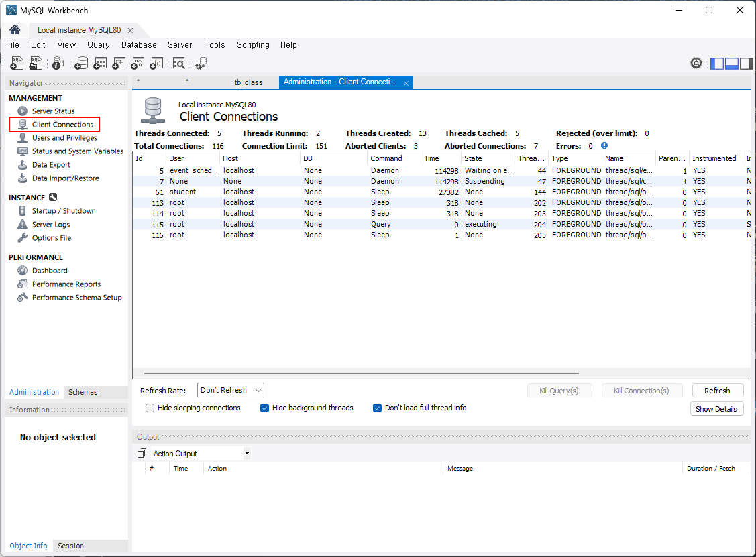Viewport: 756px width, 557px height.
Task: Enable Hide sleeping connections checkbox
Action: tap(150, 408)
